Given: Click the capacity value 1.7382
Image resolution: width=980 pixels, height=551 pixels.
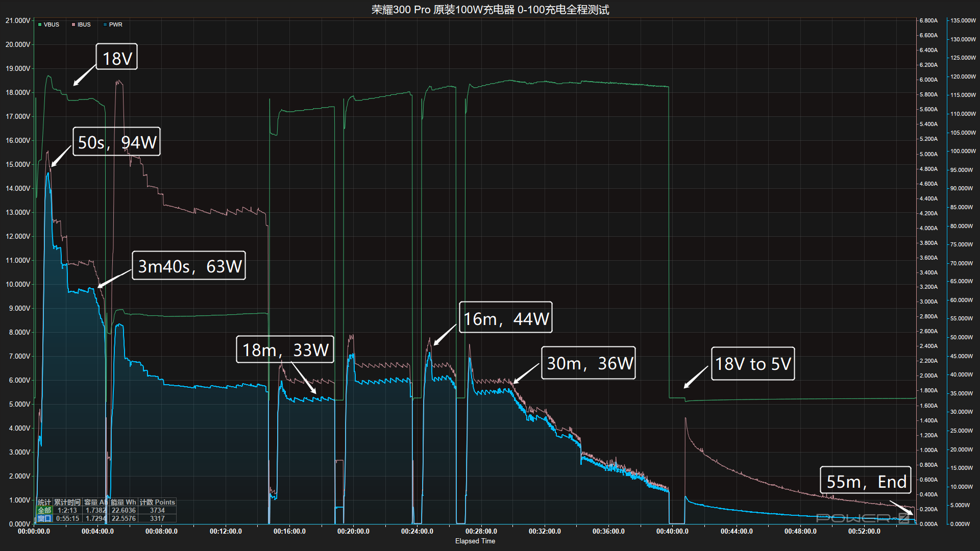Looking at the screenshot, I should coord(96,510).
